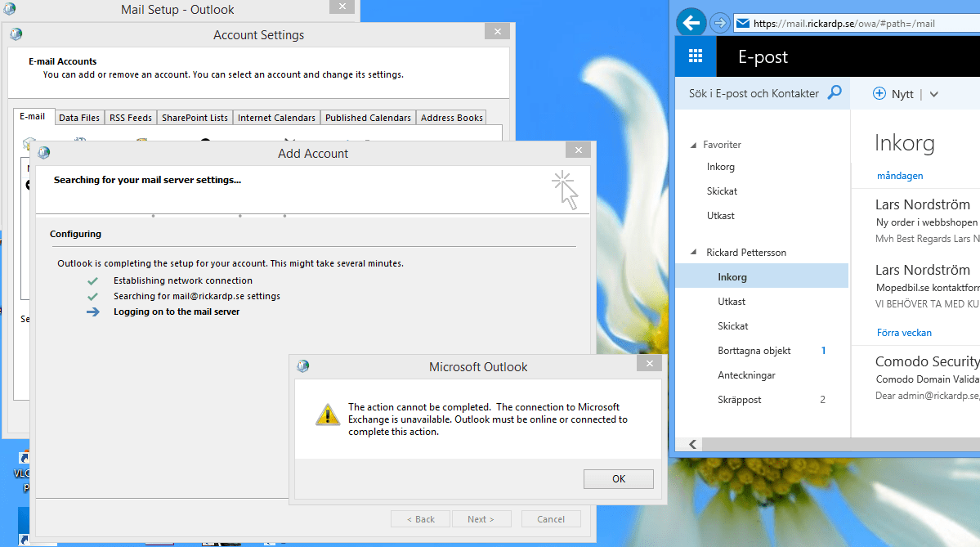Click the Mail Setup title bar icon

pos(9,8)
